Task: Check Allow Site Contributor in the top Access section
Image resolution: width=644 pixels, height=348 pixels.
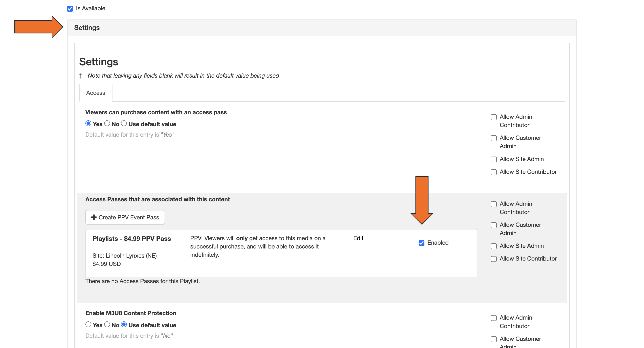Action: [x=494, y=172]
